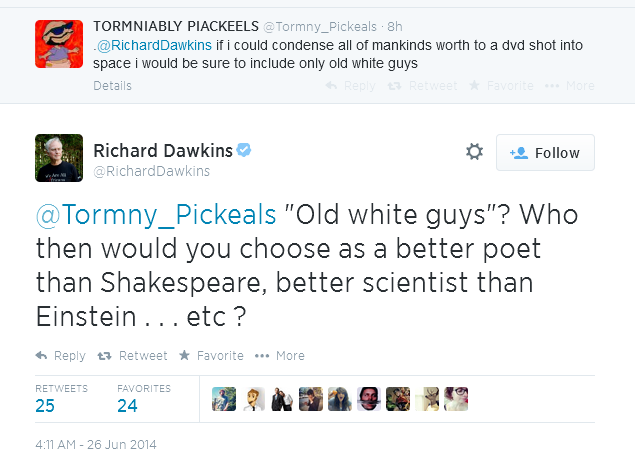This screenshot has height=461, width=635.
Task: Open the @RichardDawkins mention link
Action: 154,45
